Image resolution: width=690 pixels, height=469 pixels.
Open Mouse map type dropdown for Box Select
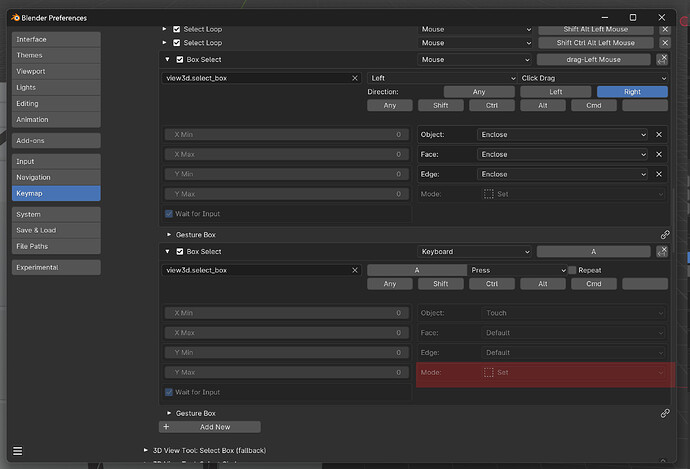coord(475,59)
